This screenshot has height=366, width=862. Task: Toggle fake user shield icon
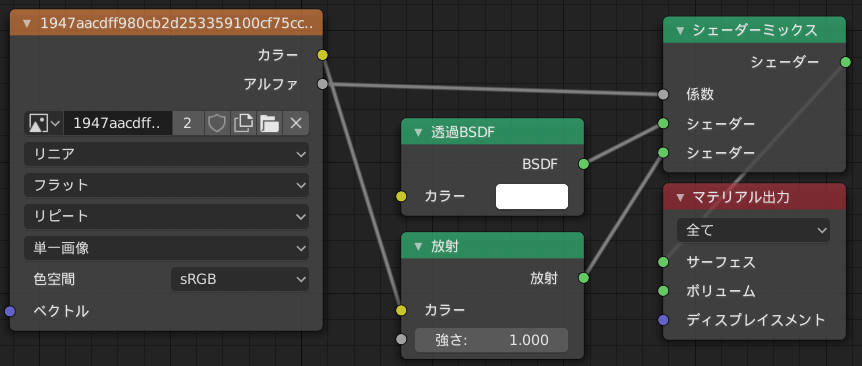[216, 124]
